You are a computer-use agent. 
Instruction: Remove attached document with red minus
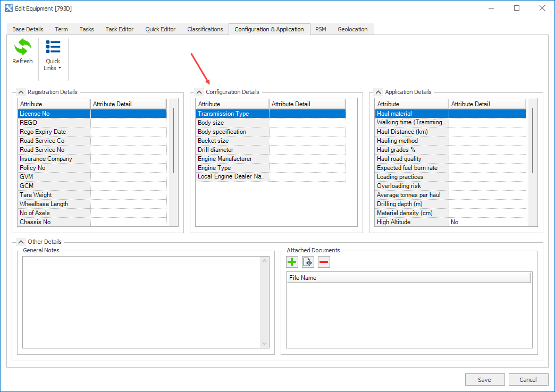pyautogui.click(x=324, y=262)
